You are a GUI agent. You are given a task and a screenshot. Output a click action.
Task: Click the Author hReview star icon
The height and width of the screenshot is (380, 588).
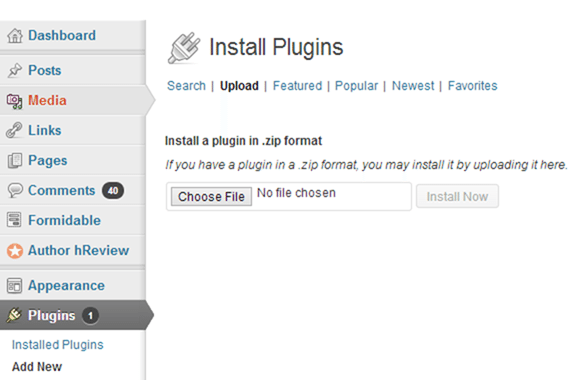15,251
